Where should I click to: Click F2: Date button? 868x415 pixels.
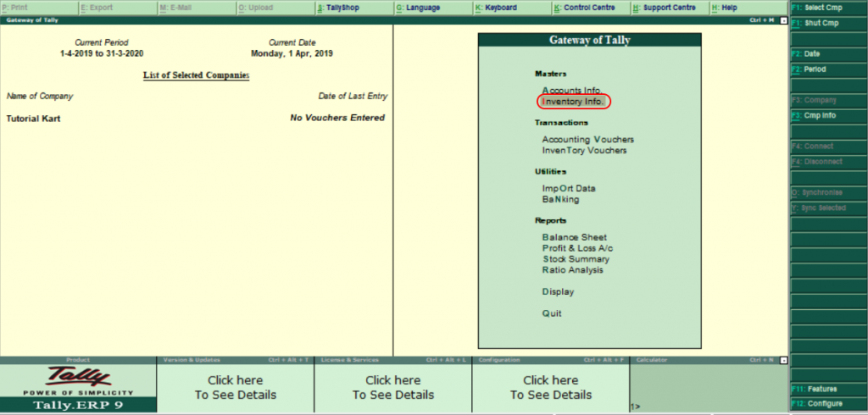tap(828, 54)
